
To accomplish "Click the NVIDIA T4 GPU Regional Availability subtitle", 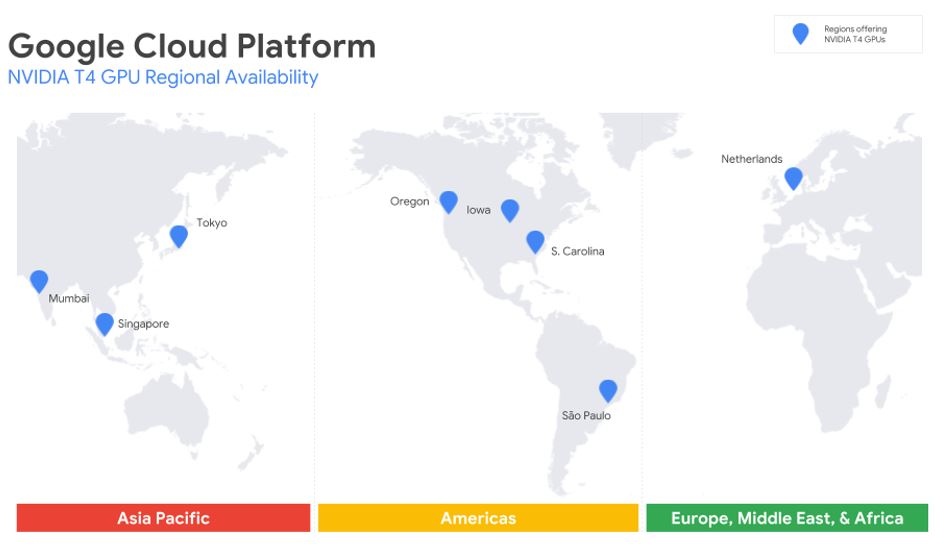I will coord(163,77).
